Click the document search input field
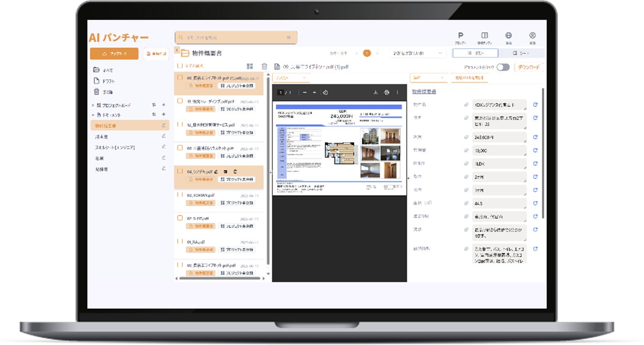This screenshot has height=345, width=644. (236, 37)
